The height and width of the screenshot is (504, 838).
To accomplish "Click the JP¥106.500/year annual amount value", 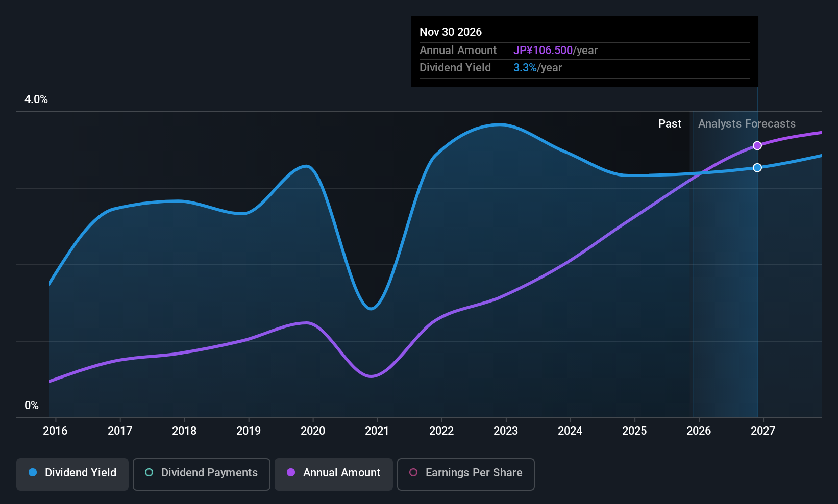I will pos(555,51).
